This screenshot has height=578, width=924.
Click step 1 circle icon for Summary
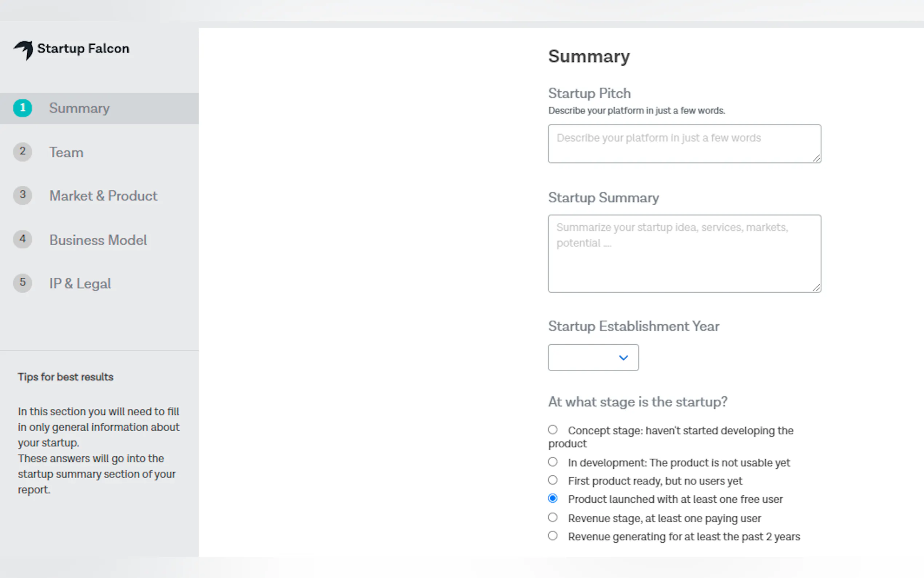[23, 108]
